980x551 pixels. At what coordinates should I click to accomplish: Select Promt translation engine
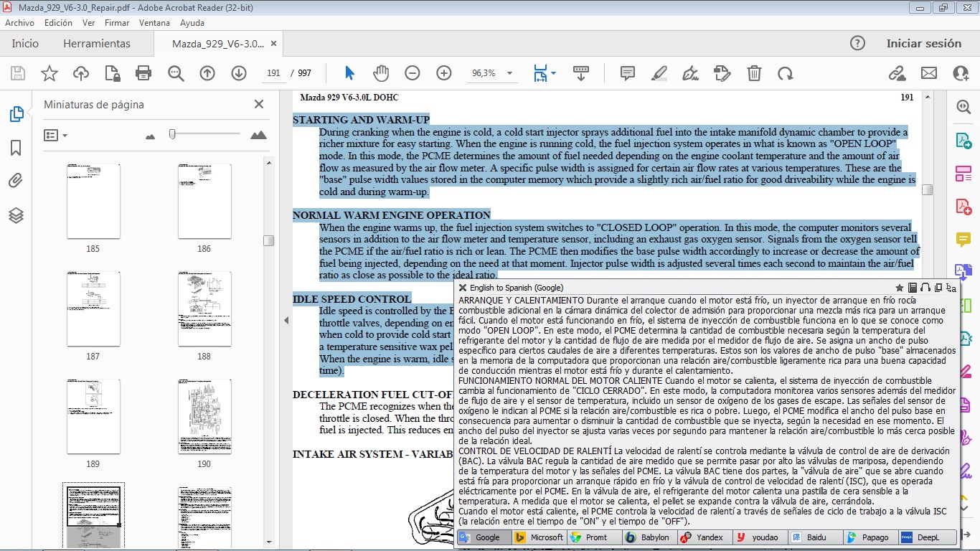pyautogui.click(x=595, y=537)
